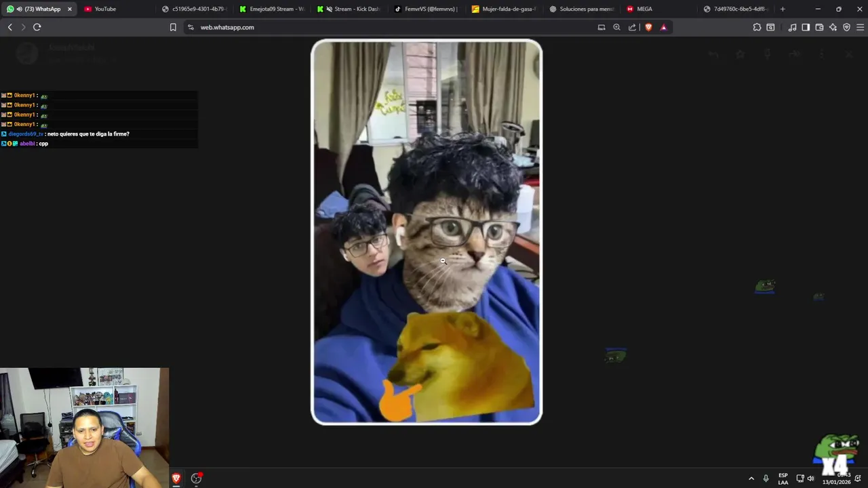Go back with the browser back arrow

9,27
